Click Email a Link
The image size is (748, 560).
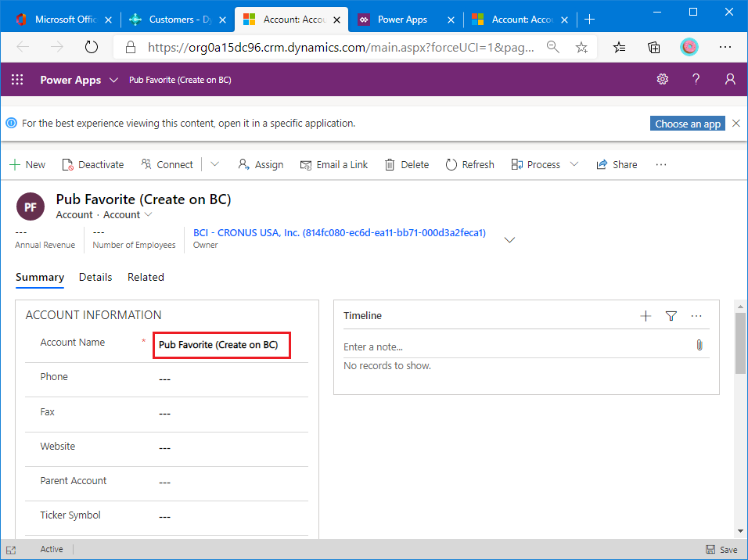[334, 164]
